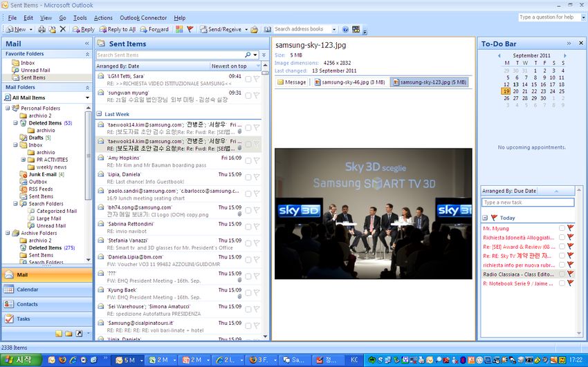588x367 pixels.
Task: Check box for Richiesta Idoneità Alloggiati task
Action: 562,237
